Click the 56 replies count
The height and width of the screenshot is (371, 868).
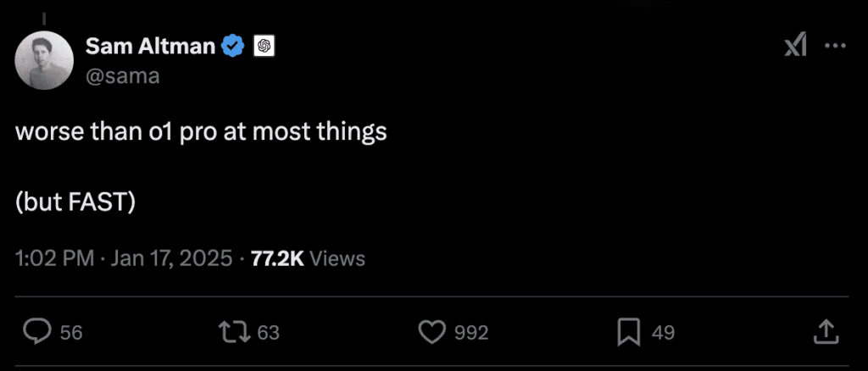[72, 333]
